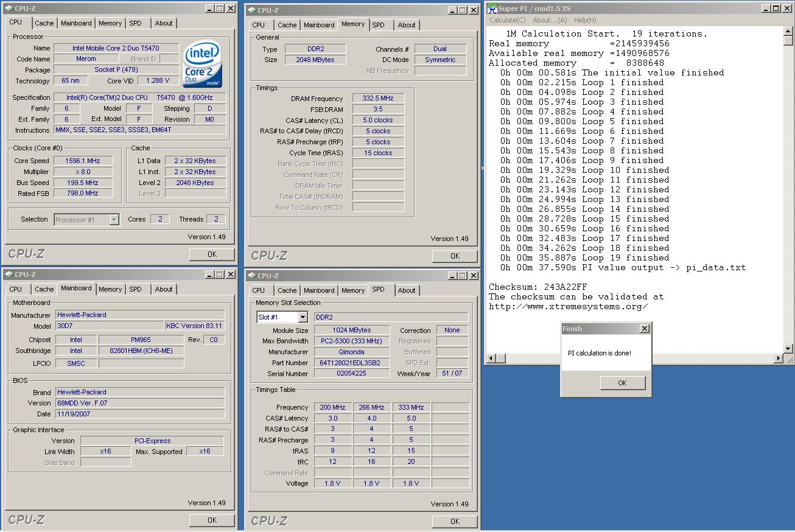
Task: Click OK in the Memory tab window
Action: pos(455,256)
